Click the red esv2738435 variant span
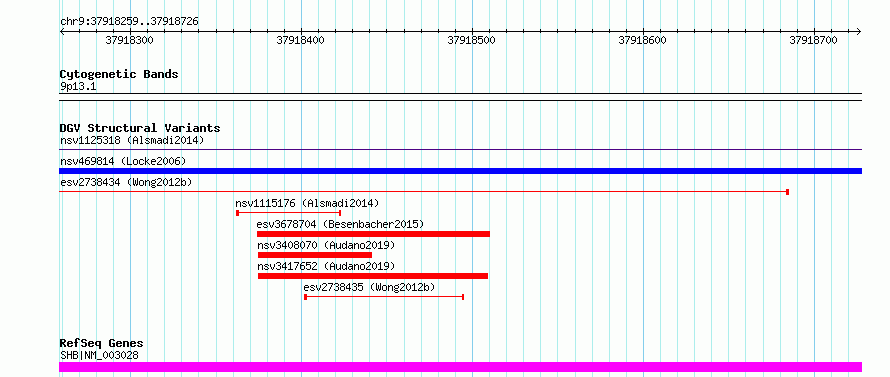This screenshot has height=377, width=890. coord(384,297)
